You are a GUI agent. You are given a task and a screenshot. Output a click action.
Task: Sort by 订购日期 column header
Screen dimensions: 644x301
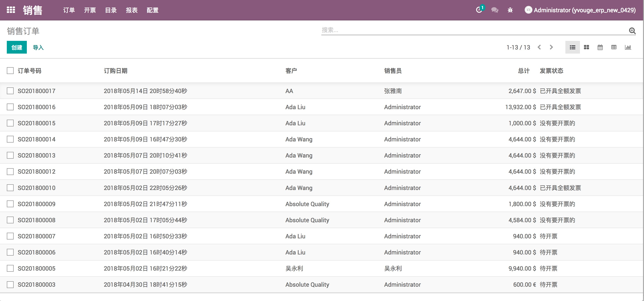tap(115, 71)
